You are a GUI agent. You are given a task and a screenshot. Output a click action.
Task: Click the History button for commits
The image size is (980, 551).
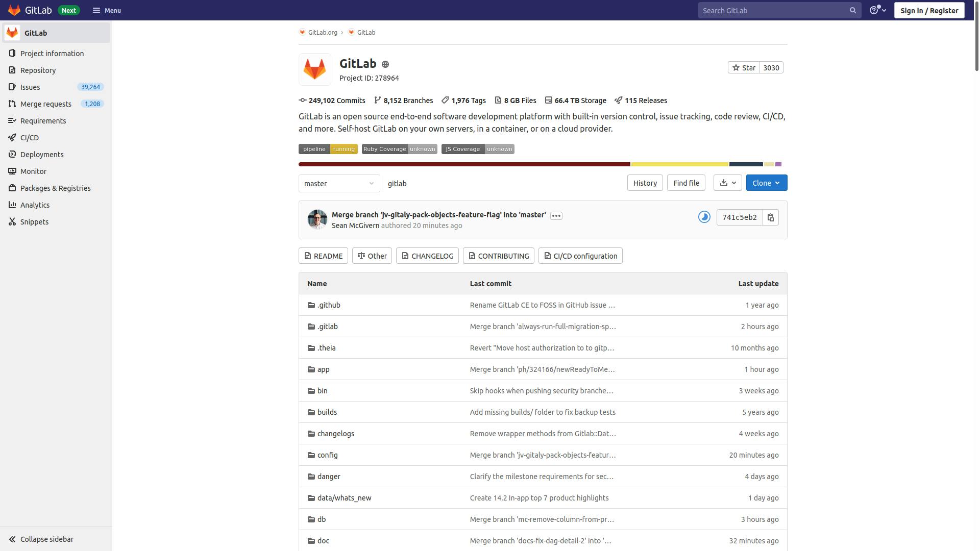tap(644, 182)
